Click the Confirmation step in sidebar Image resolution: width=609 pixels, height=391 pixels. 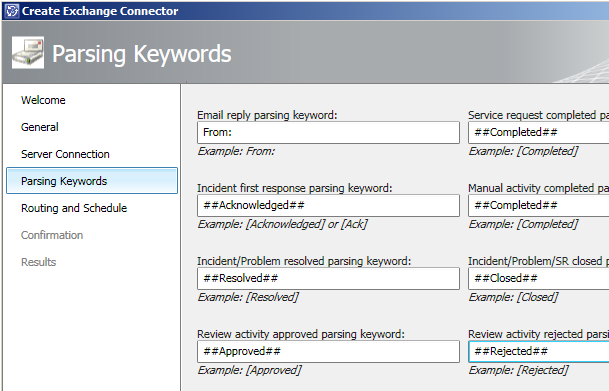tap(52, 235)
